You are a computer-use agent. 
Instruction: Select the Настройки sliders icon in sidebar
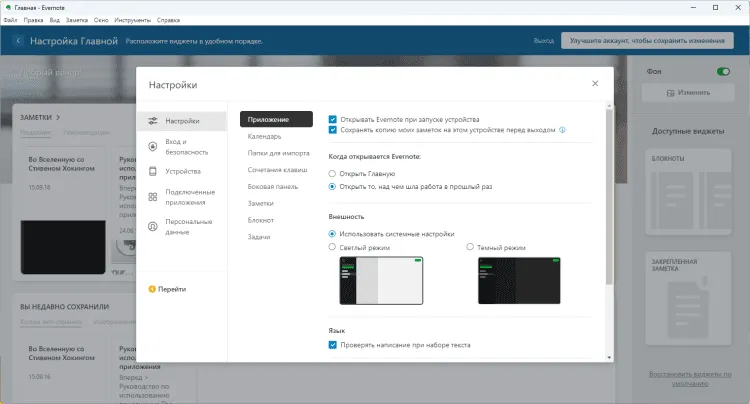[153, 121]
